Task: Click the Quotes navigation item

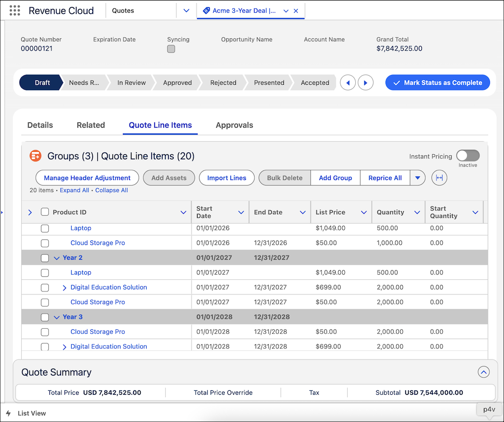Action: coord(123,11)
